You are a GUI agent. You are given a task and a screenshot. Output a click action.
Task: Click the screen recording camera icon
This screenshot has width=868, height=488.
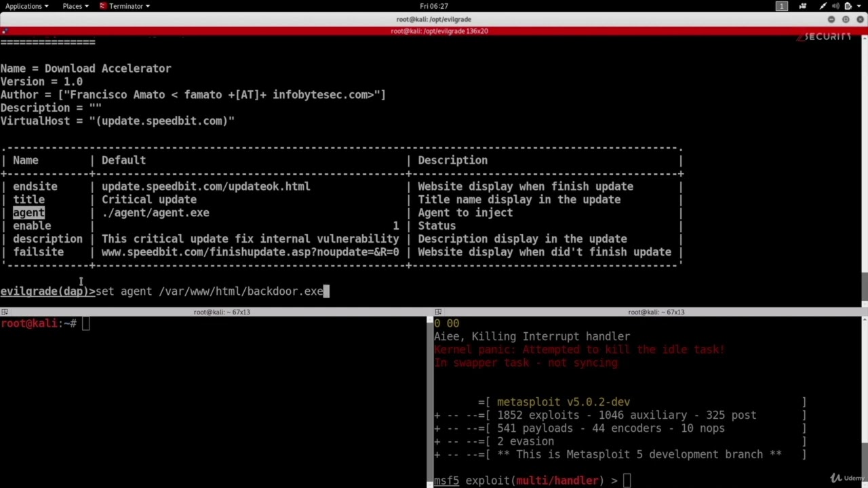click(803, 6)
